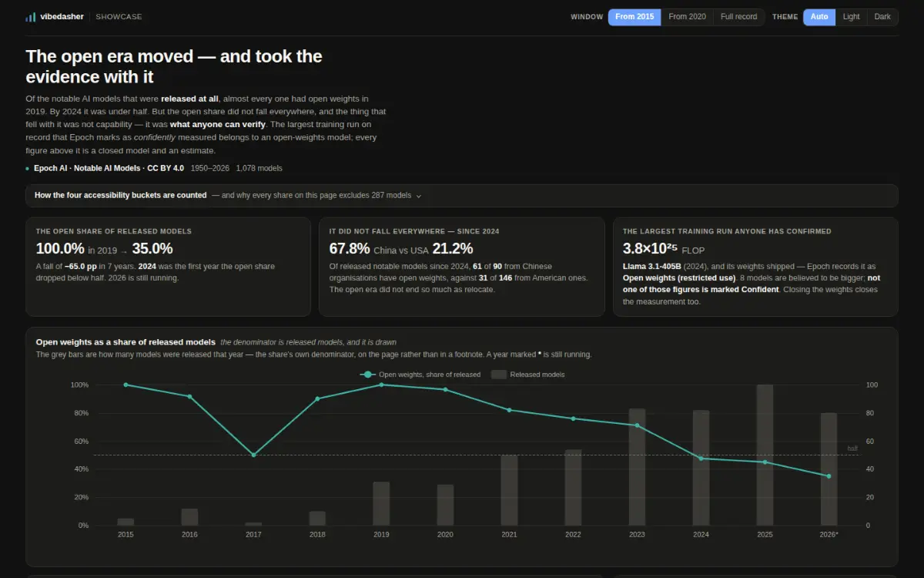924x578 pixels.
Task: Click the '2026*' x-axis label
Action: click(x=829, y=534)
